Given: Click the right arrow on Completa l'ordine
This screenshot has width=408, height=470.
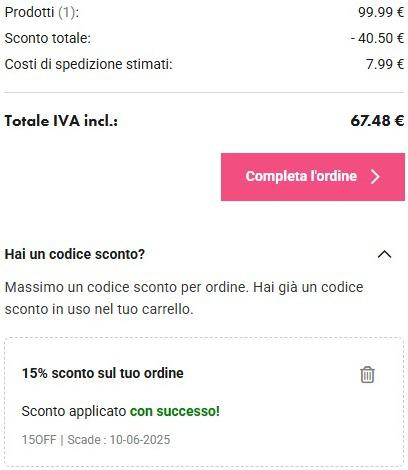Looking at the screenshot, I should (375, 176).
